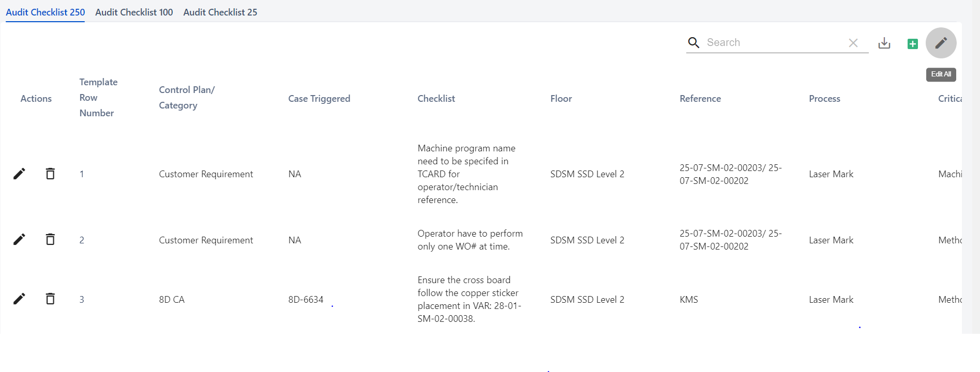Select the Reference column header
Image resolution: width=980 pixels, height=372 pixels.
pos(700,98)
